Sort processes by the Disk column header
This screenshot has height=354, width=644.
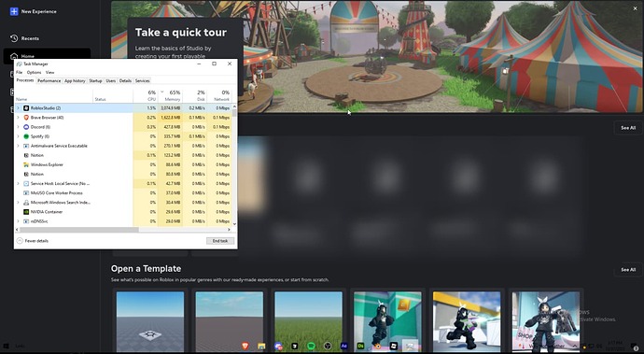tap(195, 95)
